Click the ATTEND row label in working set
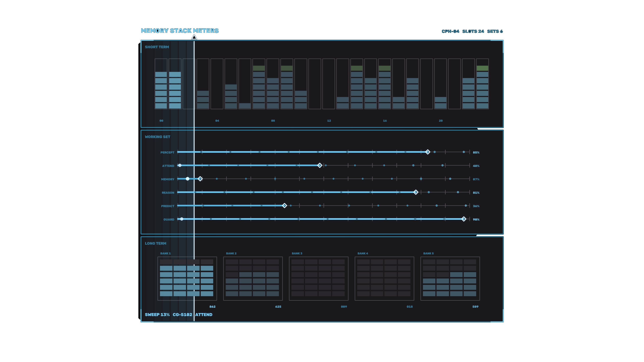The width and height of the screenshot is (644, 362). [168, 166]
